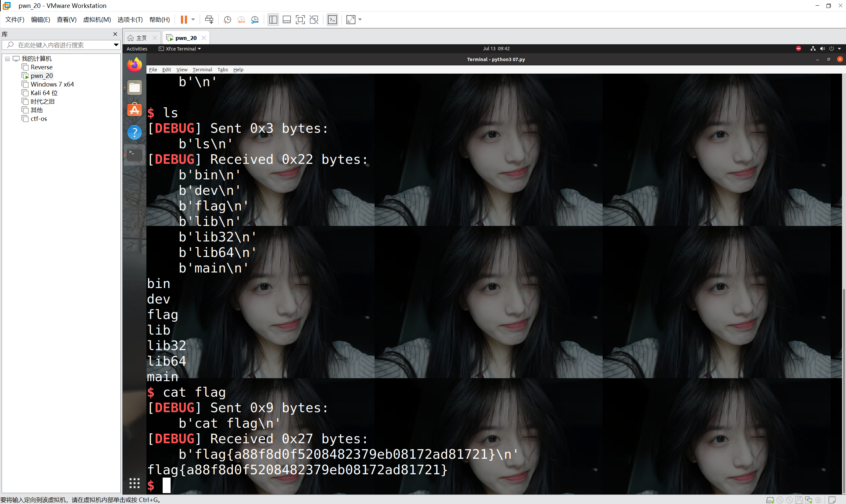Revert to the previous snapshot
This screenshot has width=846, height=504.
(x=241, y=20)
